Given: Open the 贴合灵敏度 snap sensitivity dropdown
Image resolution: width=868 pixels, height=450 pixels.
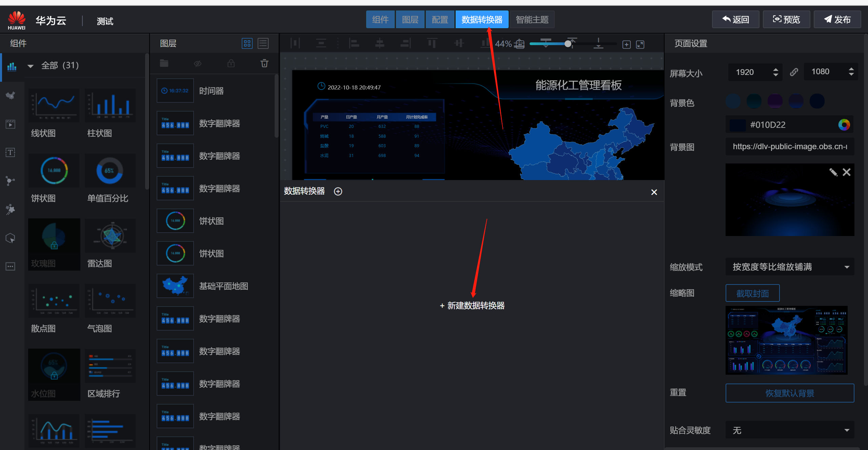Looking at the screenshot, I should point(790,430).
